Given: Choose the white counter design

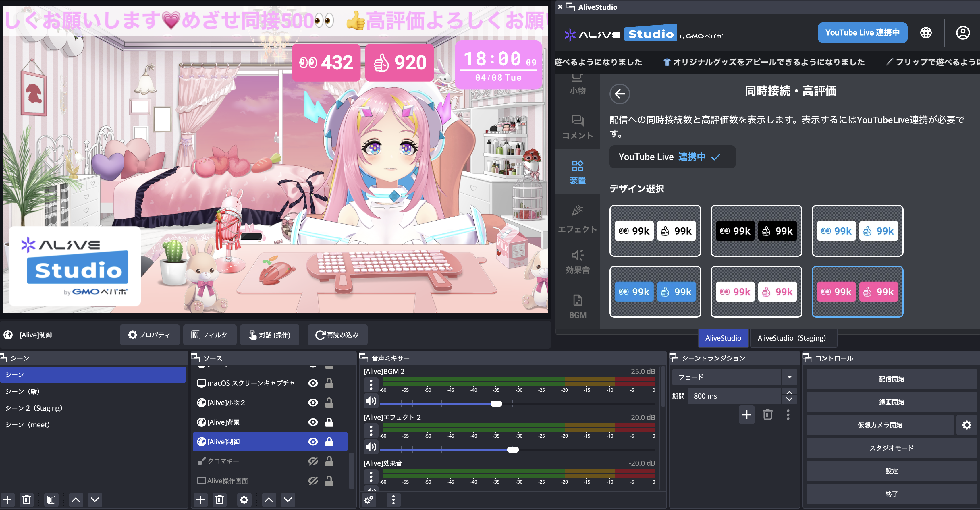Looking at the screenshot, I should pos(655,231).
